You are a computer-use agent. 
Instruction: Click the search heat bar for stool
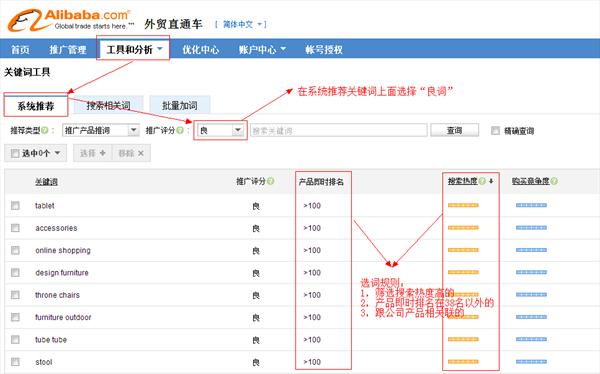pyautogui.click(x=463, y=361)
